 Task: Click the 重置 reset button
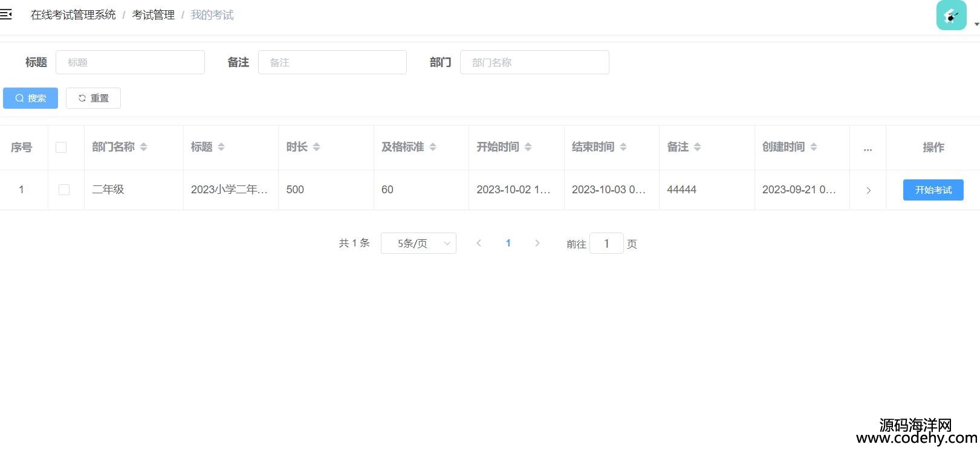pyautogui.click(x=93, y=98)
